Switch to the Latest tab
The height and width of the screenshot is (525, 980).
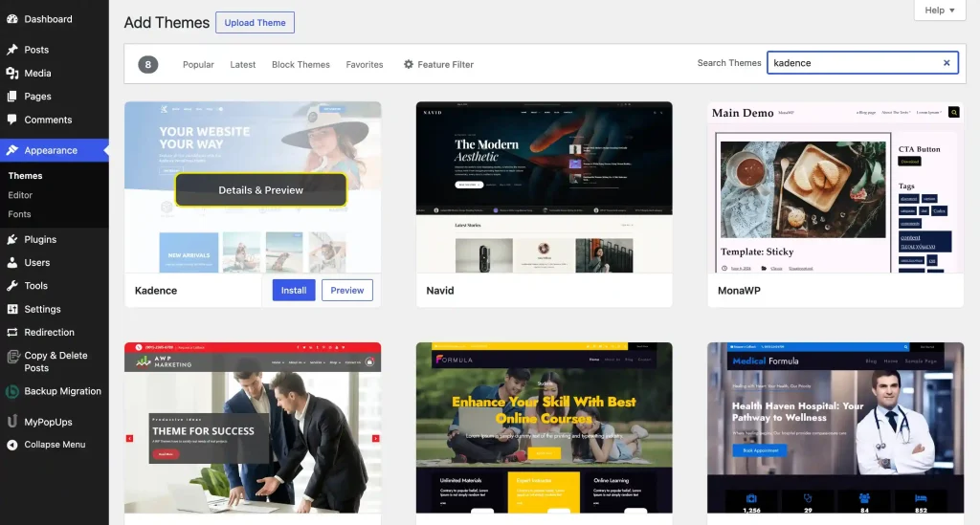[242, 64]
